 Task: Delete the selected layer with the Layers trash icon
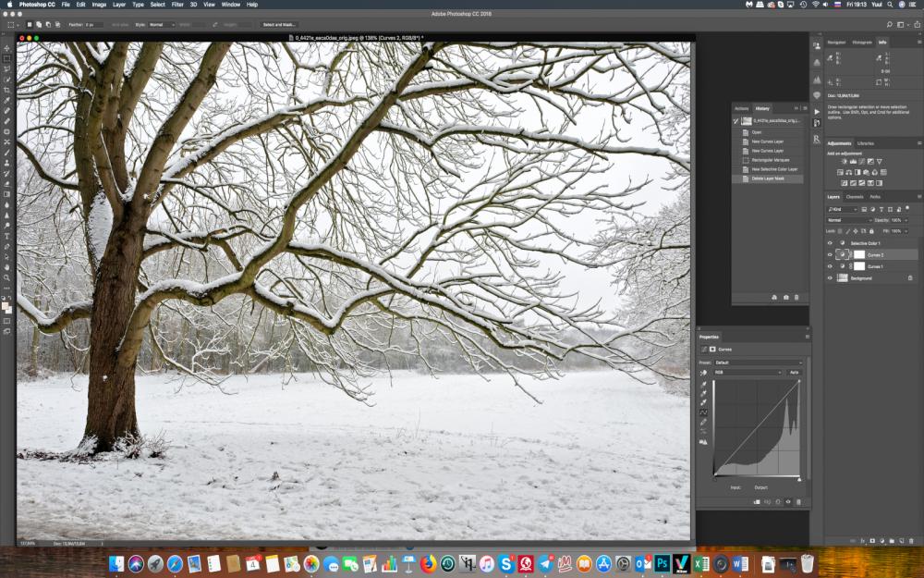coord(911,541)
